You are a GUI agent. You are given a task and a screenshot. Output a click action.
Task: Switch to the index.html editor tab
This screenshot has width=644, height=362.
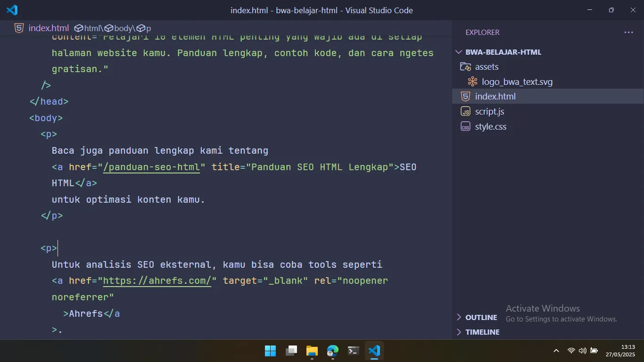[48, 28]
